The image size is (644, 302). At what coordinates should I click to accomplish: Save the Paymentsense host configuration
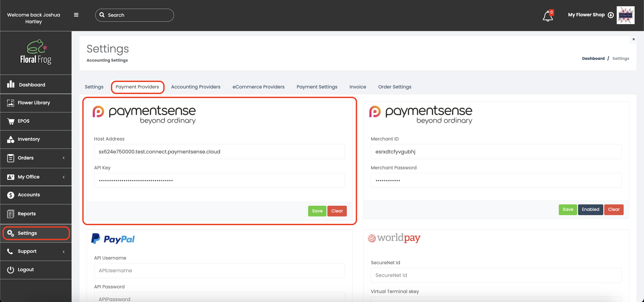(317, 211)
